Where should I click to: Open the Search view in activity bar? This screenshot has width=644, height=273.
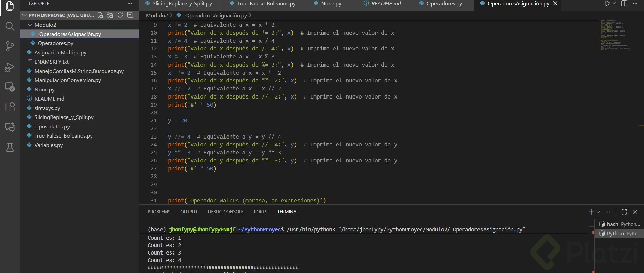pyautogui.click(x=10, y=26)
